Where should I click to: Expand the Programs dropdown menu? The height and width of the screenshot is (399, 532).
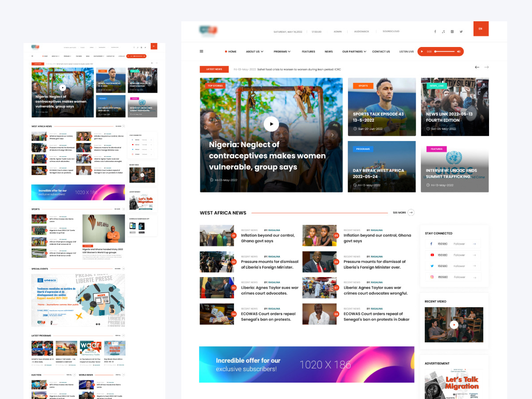pos(282,51)
